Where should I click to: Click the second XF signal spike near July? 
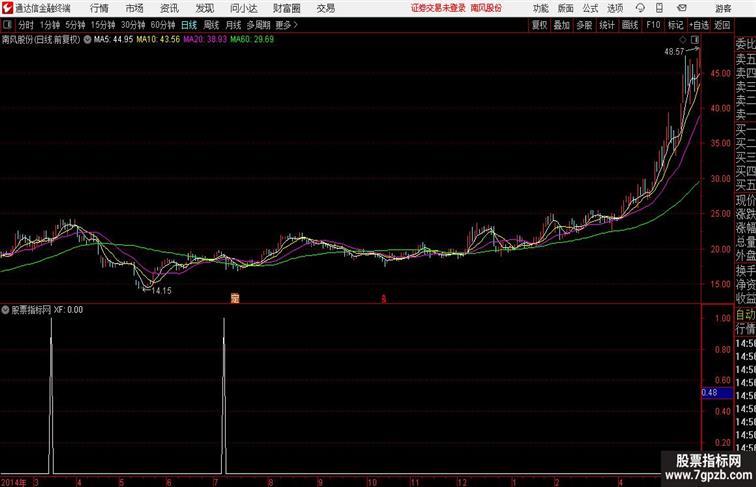[x=224, y=395]
